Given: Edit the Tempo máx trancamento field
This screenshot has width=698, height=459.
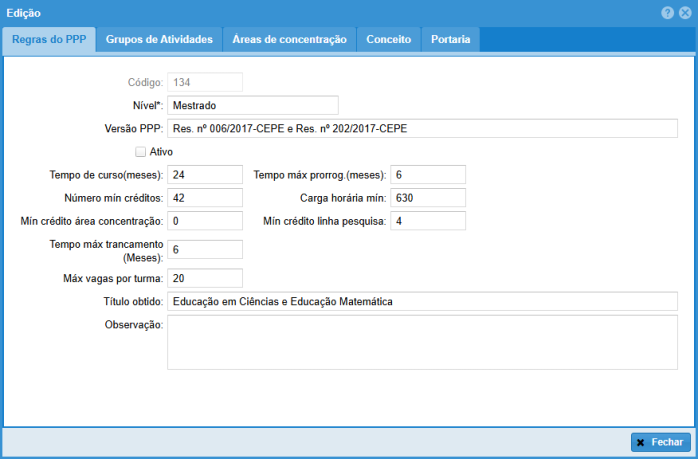Looking at the screenshot, I should [x=205, y=250].
